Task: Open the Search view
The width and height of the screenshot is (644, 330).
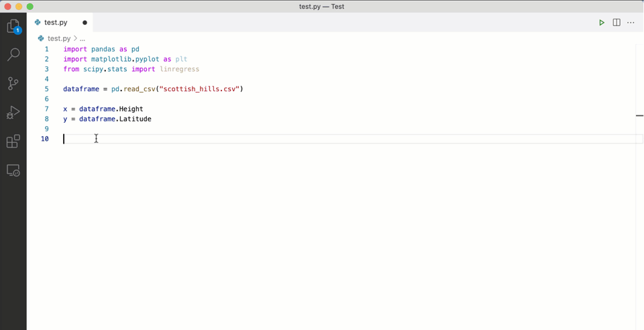Action: (x=13, y=55)
